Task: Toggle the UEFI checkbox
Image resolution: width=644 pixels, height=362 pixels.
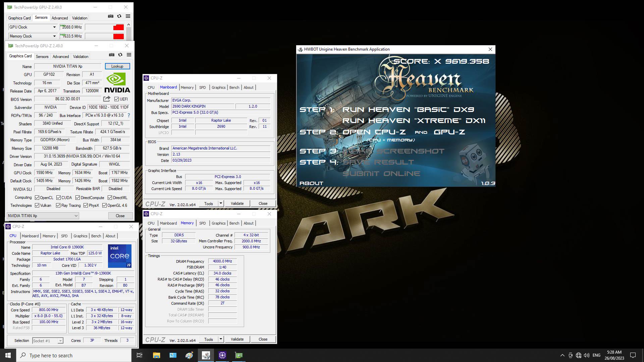Action: tap(116, 99)
